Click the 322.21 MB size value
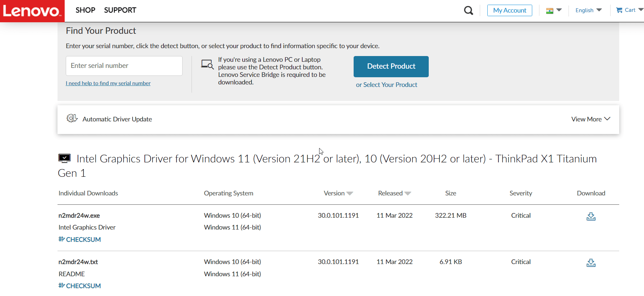Image resolution: width=644 pixels, height=296 pixels. [451, 216]
